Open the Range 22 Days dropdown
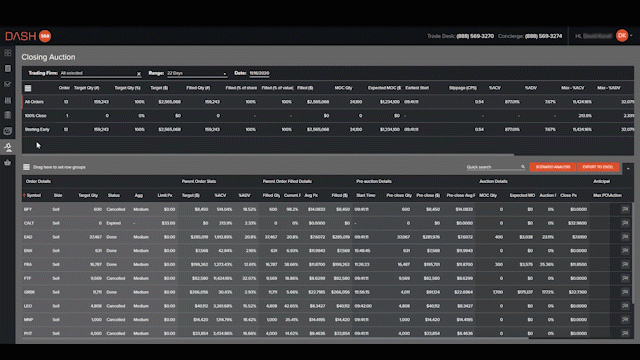 (196, 73)
